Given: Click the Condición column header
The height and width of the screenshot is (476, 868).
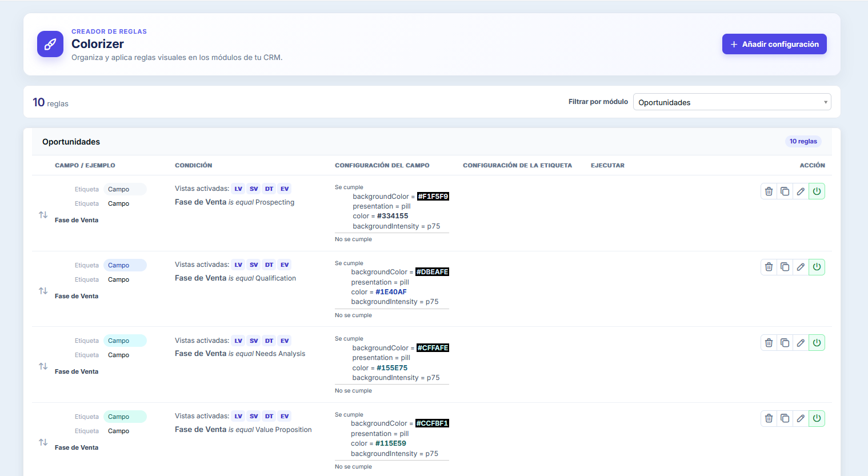Looking at the screenshot, I should point(193,165).
